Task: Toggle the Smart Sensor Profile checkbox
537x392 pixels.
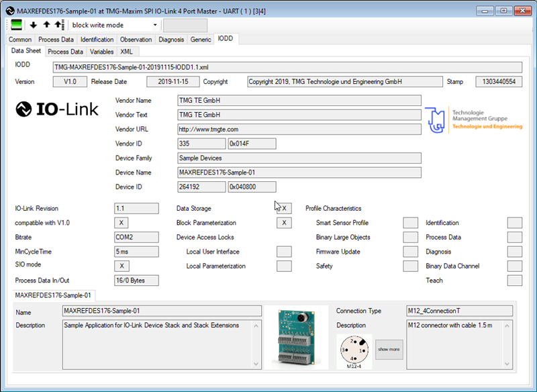Action: tap(410, 223)
